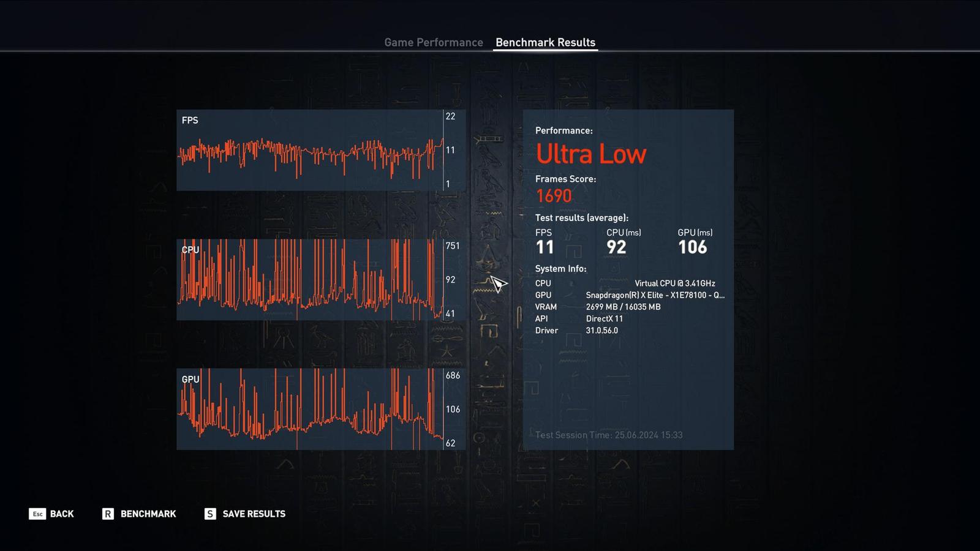Screen dimensions: 980x551
Task: Click the average GPU ms value 106
Action: pos(692,247)
